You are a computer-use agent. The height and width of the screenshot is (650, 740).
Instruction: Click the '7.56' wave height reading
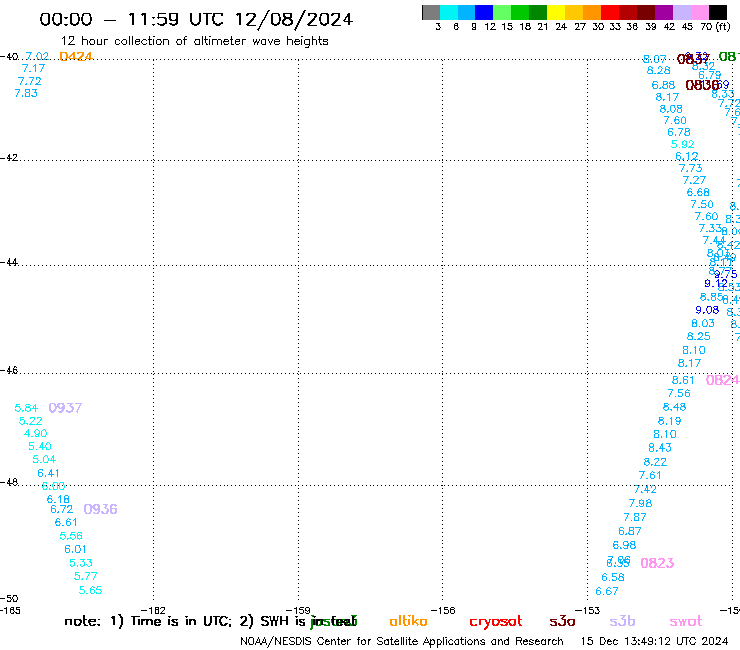tap(679, 393)
